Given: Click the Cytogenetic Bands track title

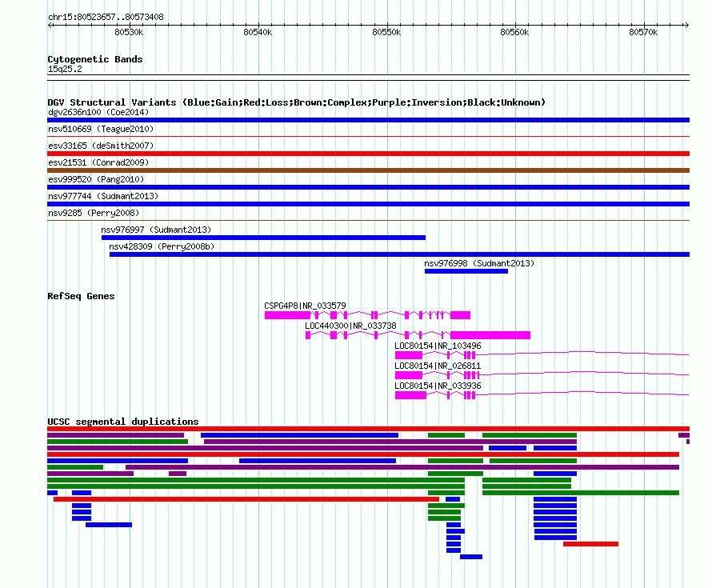Looking at the screenshot, I should click(x=95, y=59).
